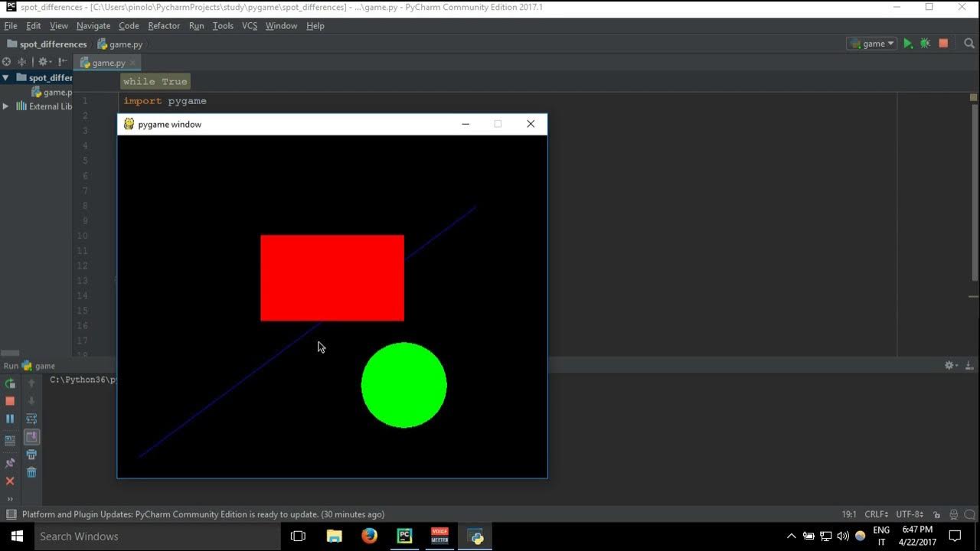
Task: Collapse the spot_differences project folder
Action: click(5, 77)
